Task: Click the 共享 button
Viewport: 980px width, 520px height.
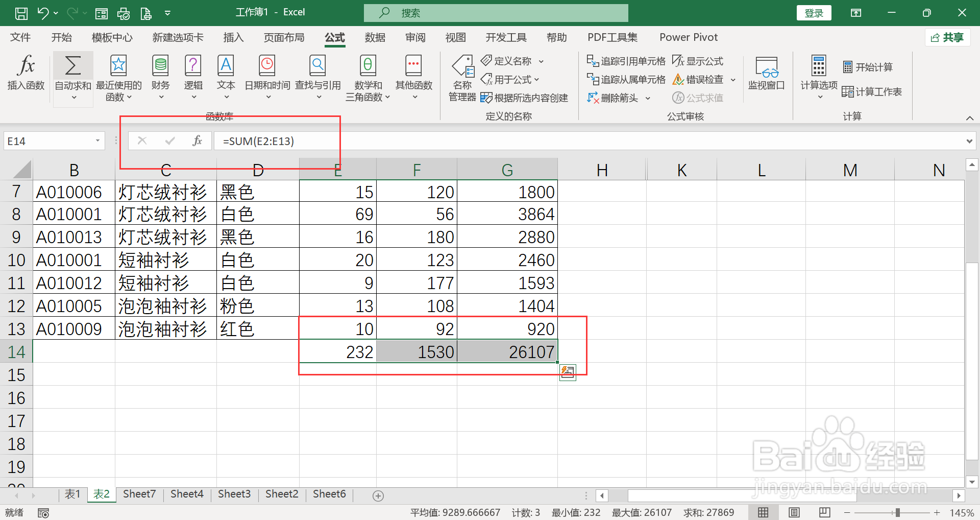Action: click(947, 37)
